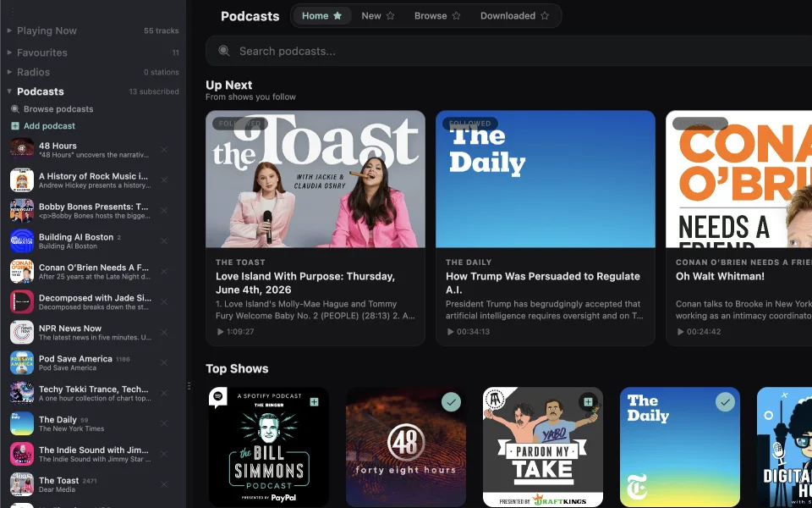Click Browse podcasts in the sidebar
This screenshot has width=812, height=508.
[x=58, y=109]
